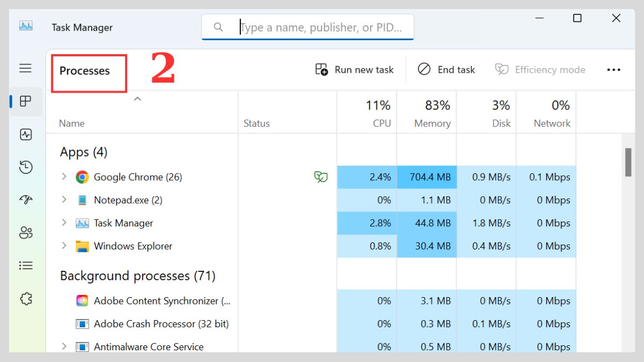Toggle Efficiency mode in the toolbar
Viewport: 644px width, 362px height.
(x=540, y=69)
